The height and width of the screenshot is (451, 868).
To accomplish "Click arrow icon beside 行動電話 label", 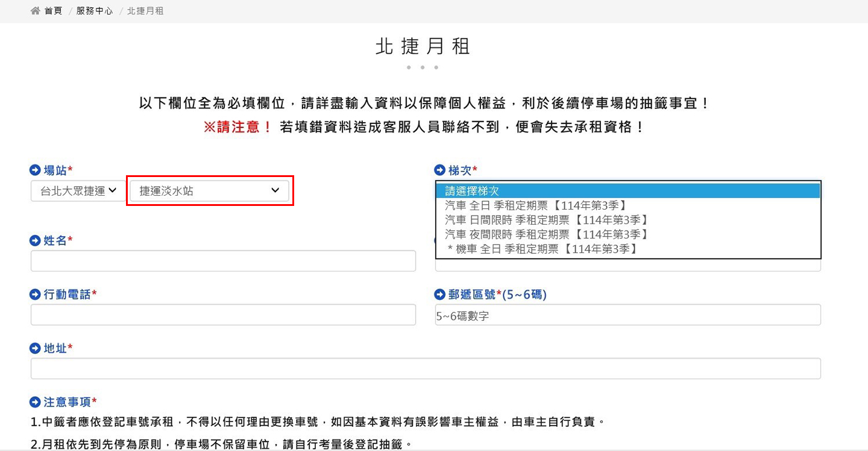I will (x=36, y=294).
